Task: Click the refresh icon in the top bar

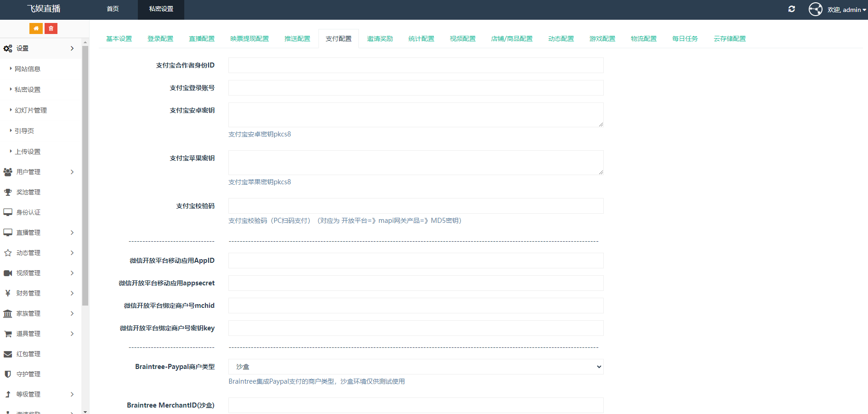Action: click(791, 9)
